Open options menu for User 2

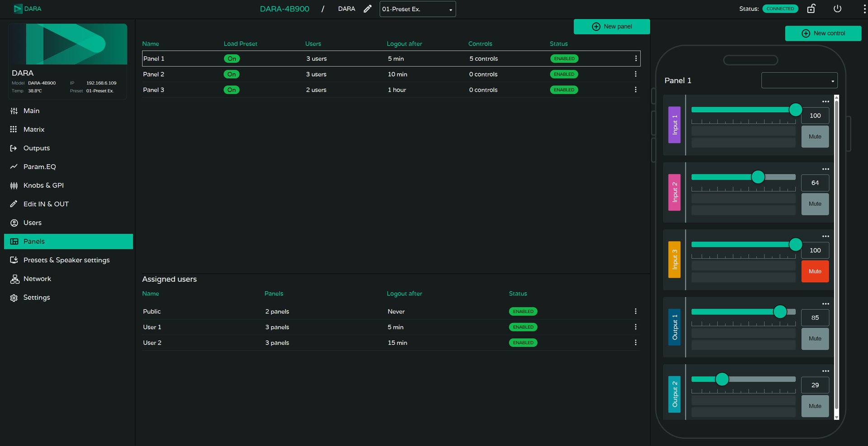pyautogui.click(x=636, y=342)
